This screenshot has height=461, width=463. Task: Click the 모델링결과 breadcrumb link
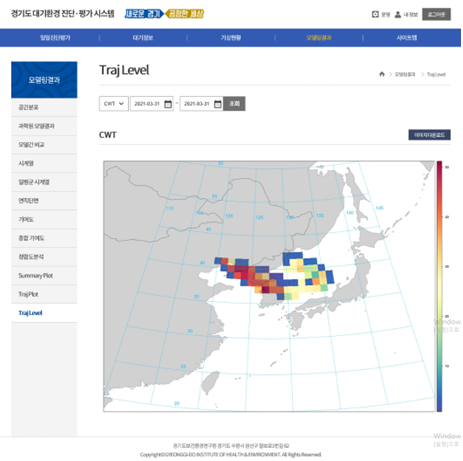pyautogui.click(x=405, y=74)
